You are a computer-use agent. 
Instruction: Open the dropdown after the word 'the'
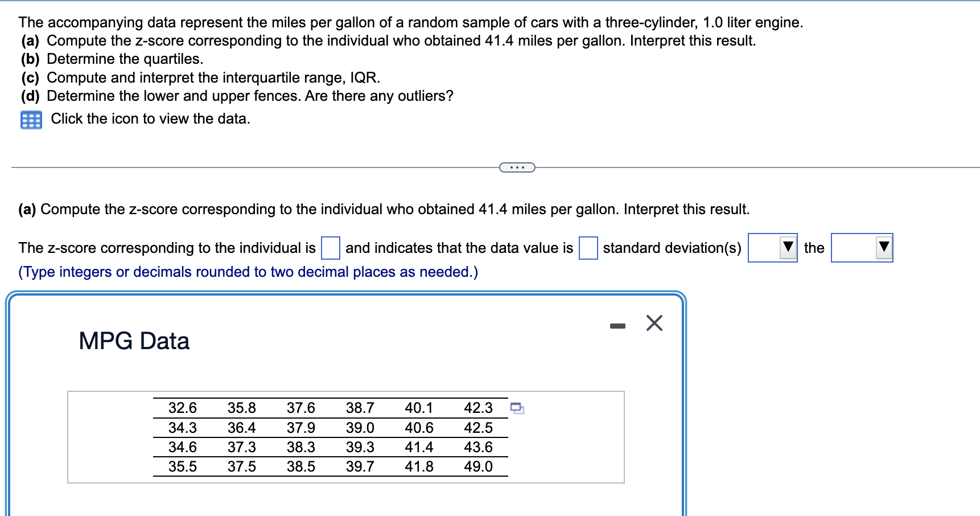(x=862, y=248)
